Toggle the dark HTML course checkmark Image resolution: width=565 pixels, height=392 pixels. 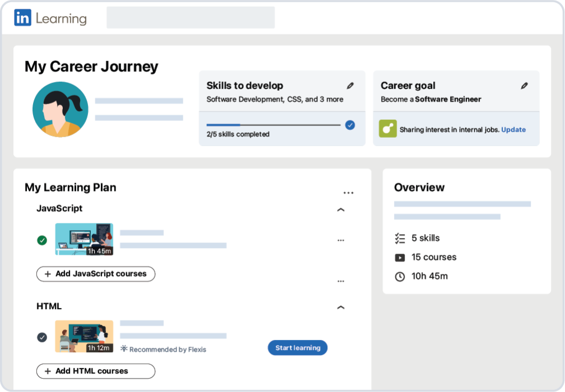[42, 337]
